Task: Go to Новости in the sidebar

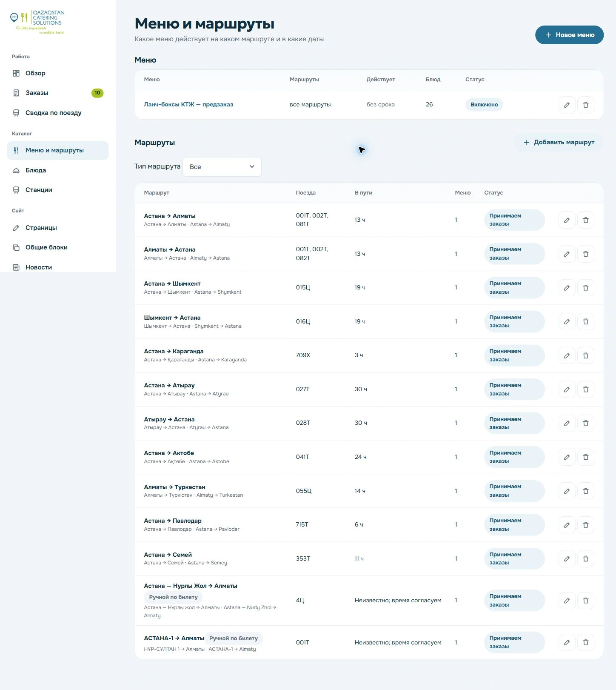Action: point(58,267)
